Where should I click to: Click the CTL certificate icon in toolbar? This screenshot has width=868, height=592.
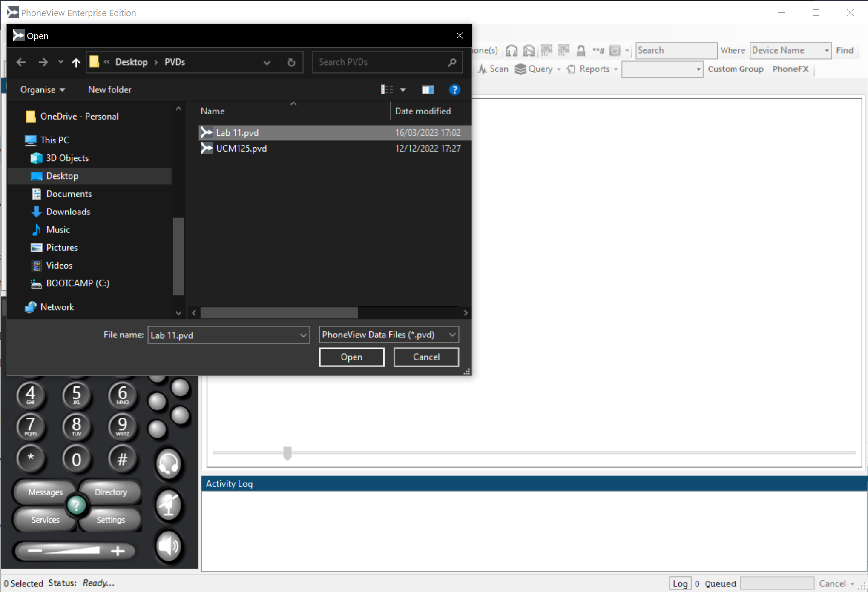(x=563, y=51)
